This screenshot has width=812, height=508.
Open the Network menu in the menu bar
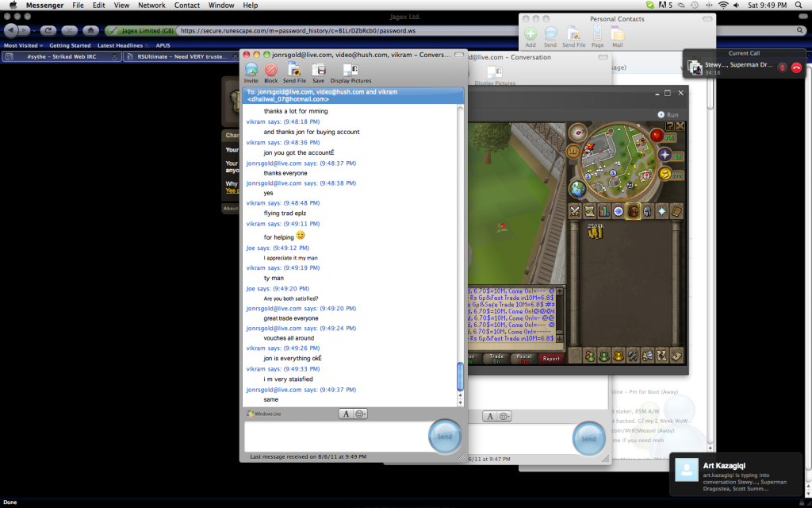coord(151,6)
